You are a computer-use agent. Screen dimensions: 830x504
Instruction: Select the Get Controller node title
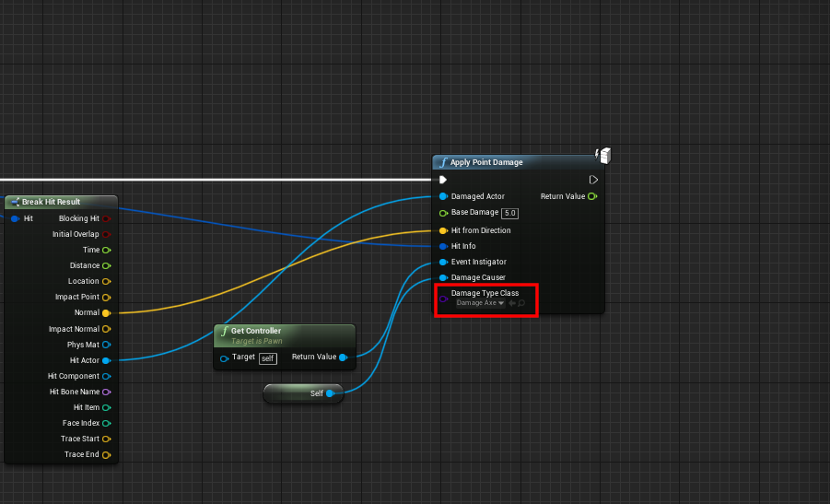coord(256,331)
